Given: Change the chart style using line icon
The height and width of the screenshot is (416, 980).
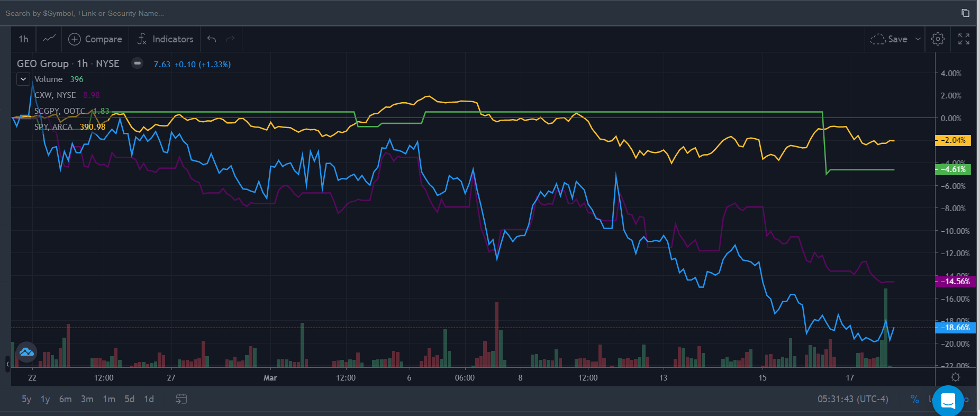Looking at the screenshot, I should [49, 39].
